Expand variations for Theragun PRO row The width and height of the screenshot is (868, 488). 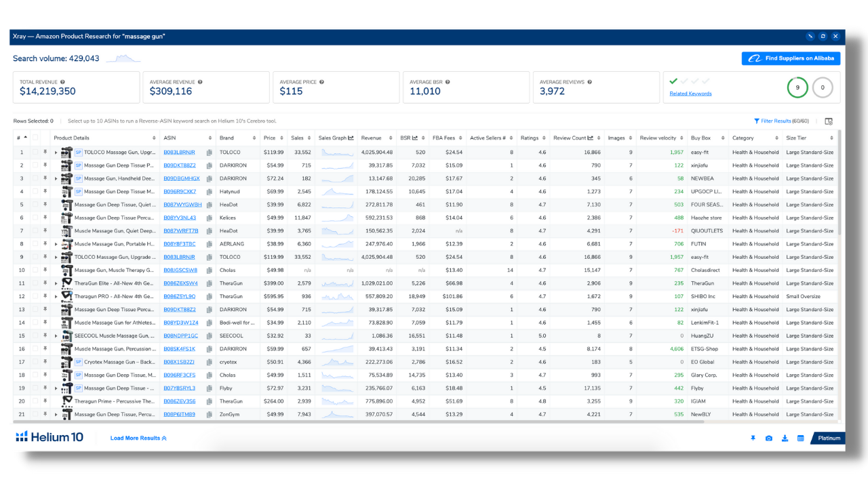point(56,296)
